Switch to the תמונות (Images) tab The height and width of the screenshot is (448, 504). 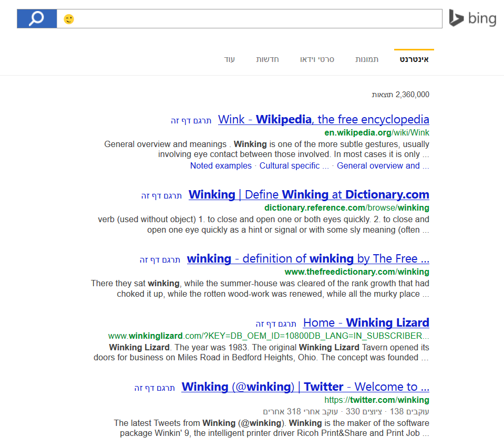click(x=367, y=59)
